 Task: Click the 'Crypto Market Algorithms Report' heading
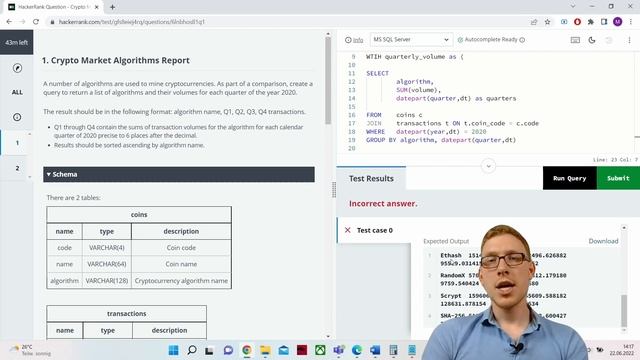coord(116,60)
